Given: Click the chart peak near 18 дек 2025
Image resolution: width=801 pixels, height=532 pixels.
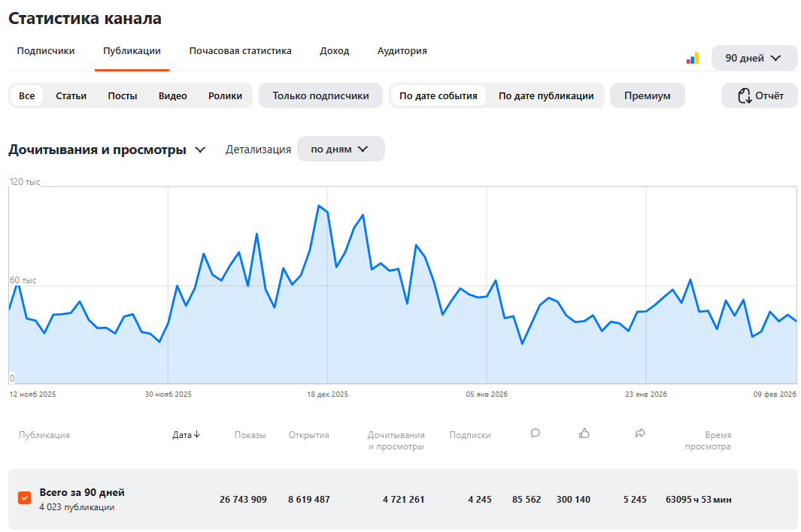Looking at the screenshot, I should click(x=319, y=205).
